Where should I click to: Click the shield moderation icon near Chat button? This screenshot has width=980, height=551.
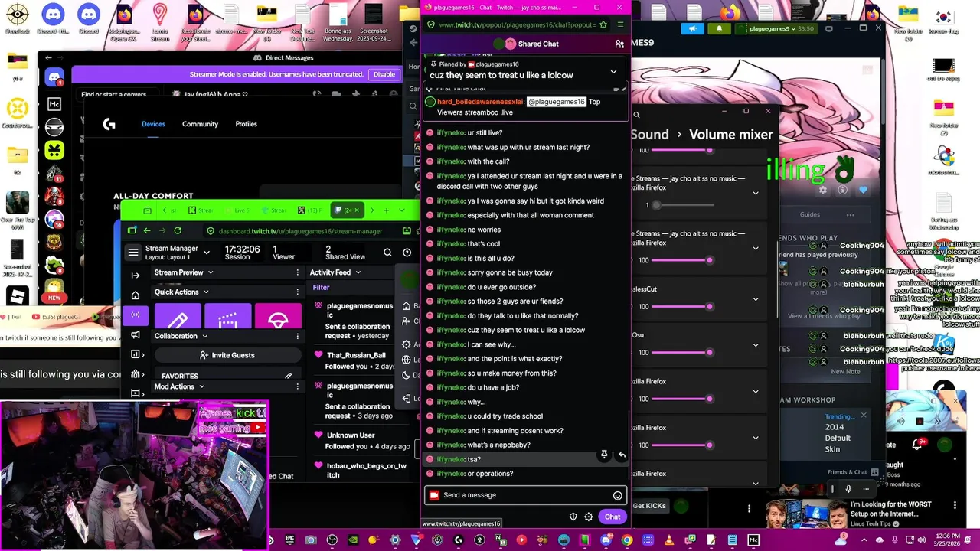point(573,517)
